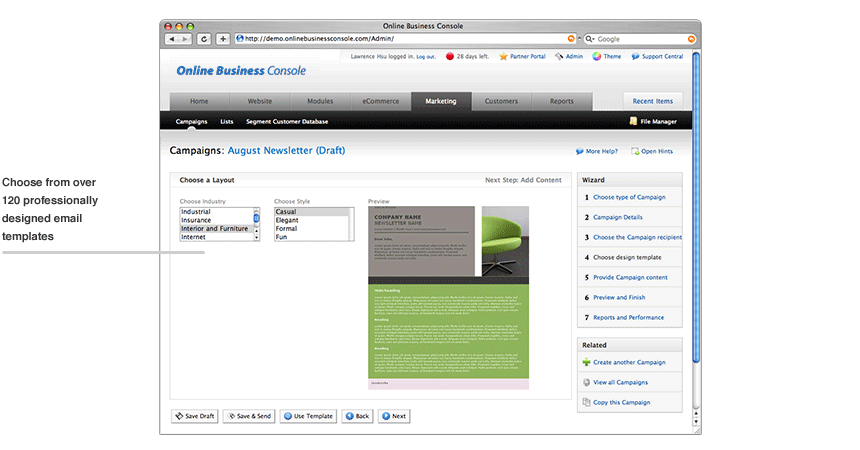
Task: Click the Copy this Campaign icon
Action: pos(586,402)
